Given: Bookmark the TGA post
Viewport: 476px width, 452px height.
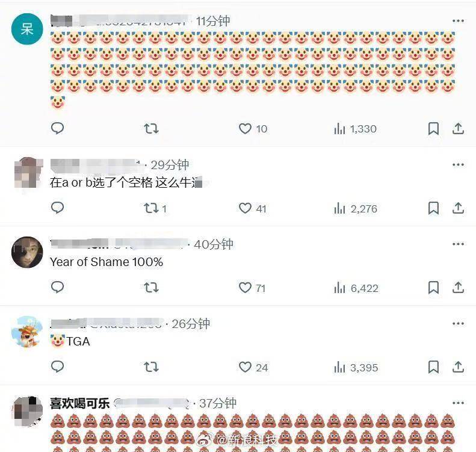Looking at the screenshot, I should [433, 367].
